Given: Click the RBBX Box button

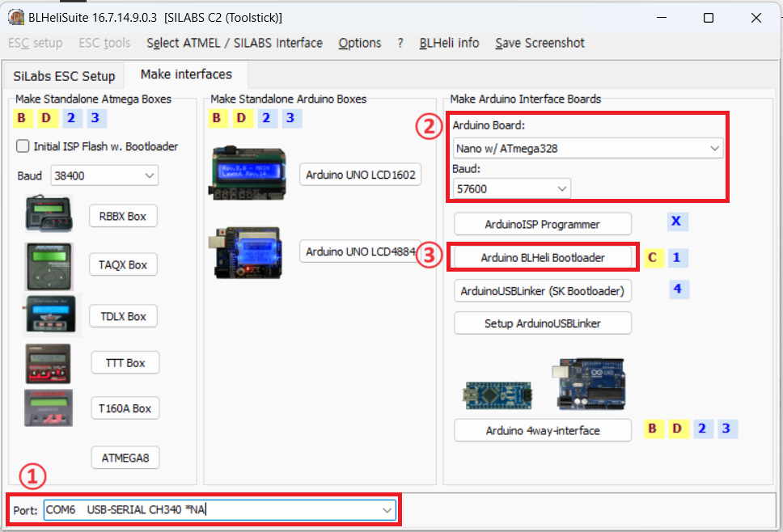Looking at the screenshot, I should pos(123,217).
